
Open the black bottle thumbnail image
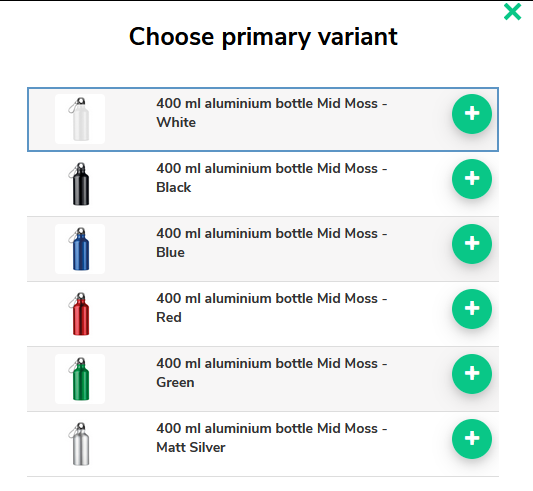click(80, 184)
